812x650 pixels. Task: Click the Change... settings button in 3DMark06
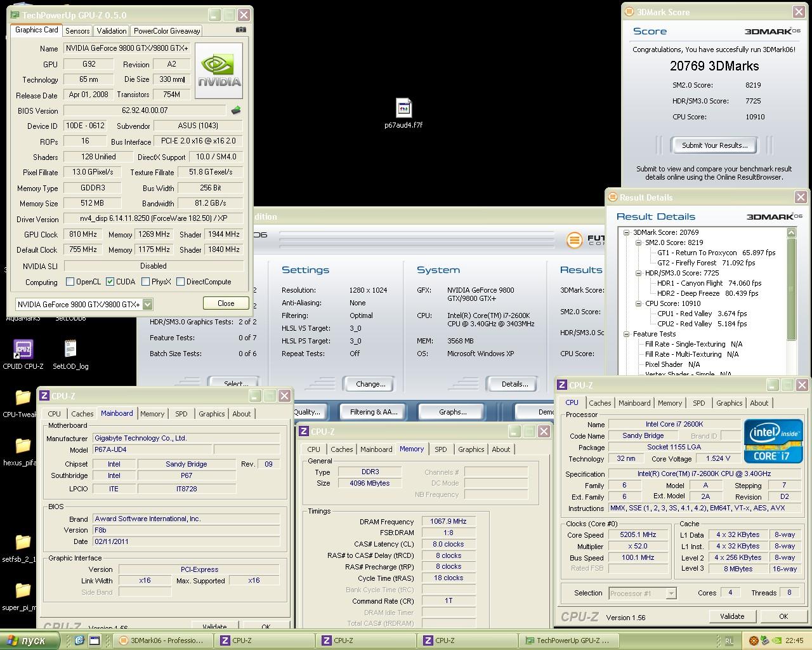370,384
